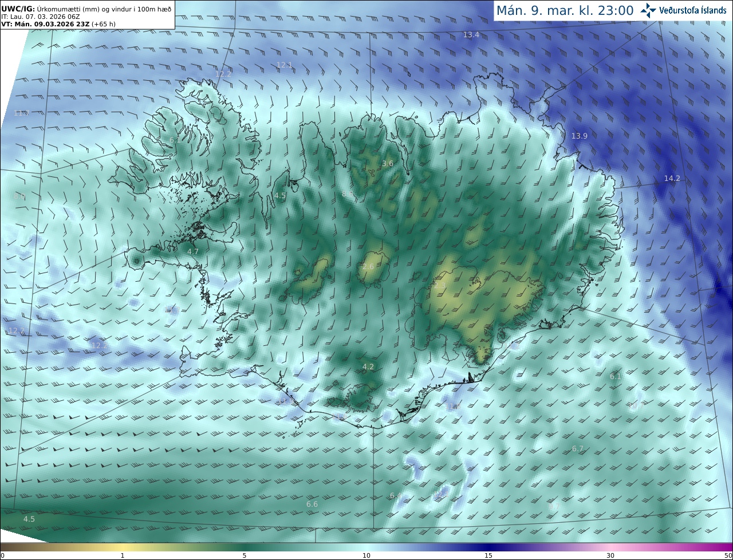Click the 15 label on the color scale

(x=488, y=555)
